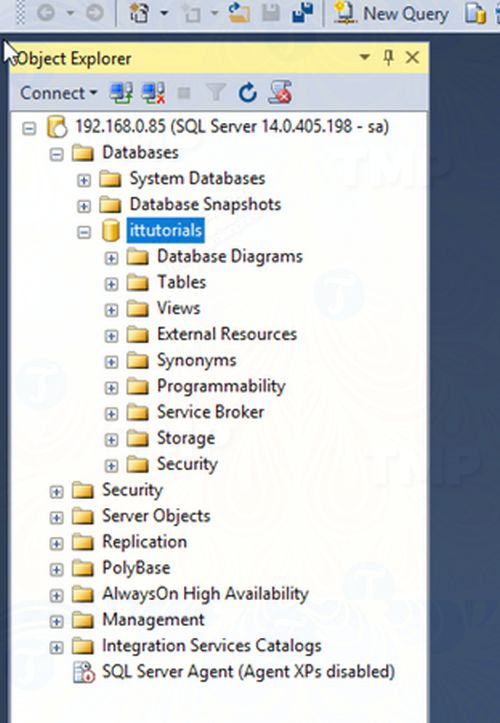Image resolution: width=500 pixels, height=723 pixels.
Task: Click the Stop square icon
Action: coord(184,94)
